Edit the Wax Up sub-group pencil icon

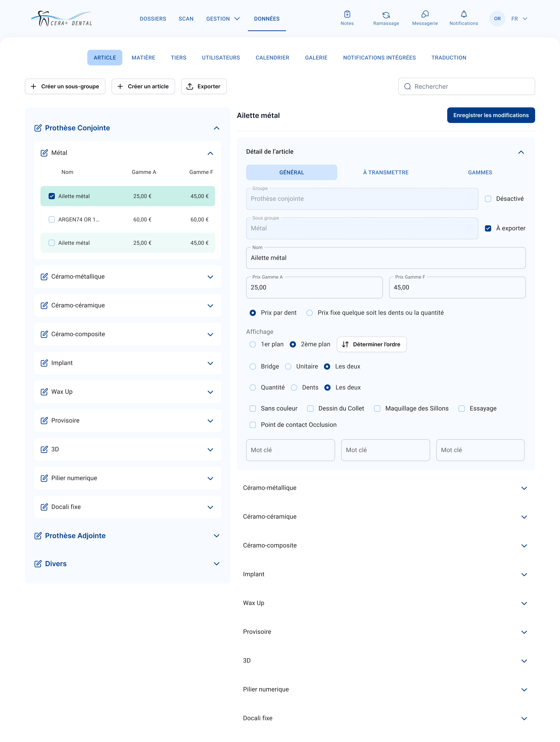[x=44, y=392]
